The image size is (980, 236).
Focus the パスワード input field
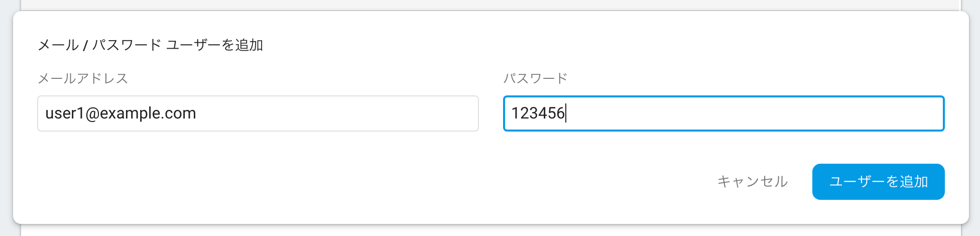click(724, 113)
